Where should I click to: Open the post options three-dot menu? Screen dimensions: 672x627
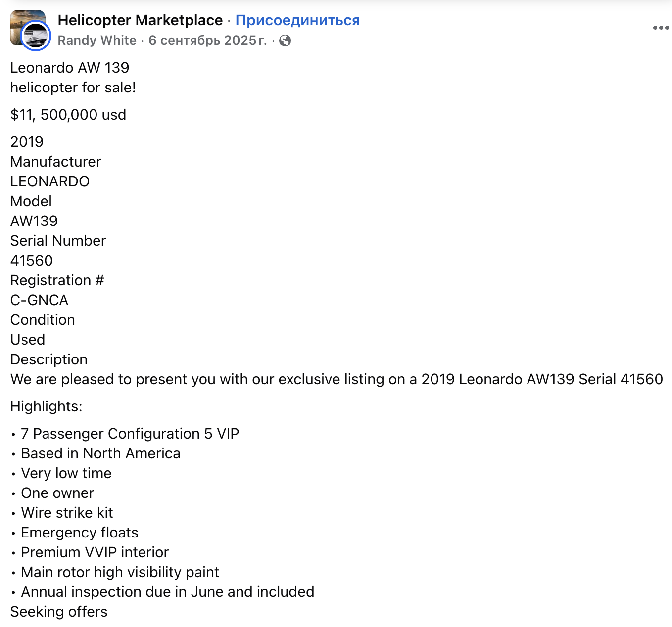(661, 28)
